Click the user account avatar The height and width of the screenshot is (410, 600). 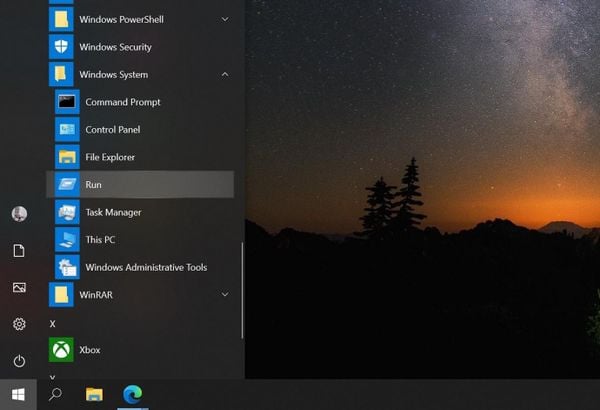coord(19,214)
